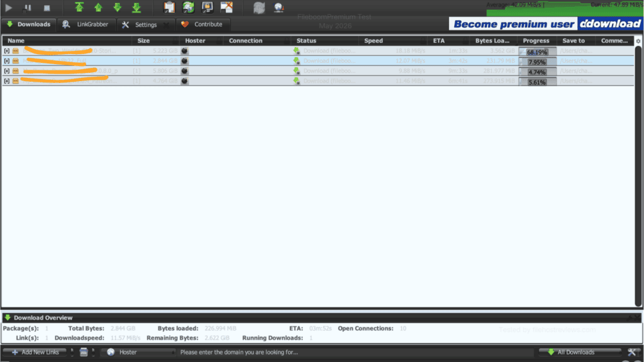Click hoster bomb icon in 5.806 GiB row
The width and height of the screenshot is (644, 362).
[x=185, y=71]
